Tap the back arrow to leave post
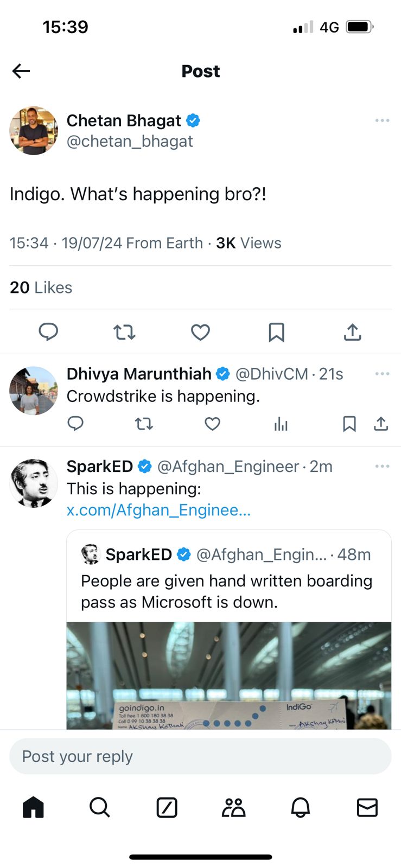The width and height of the screenshot is (401, 868). tap(21, 71)
